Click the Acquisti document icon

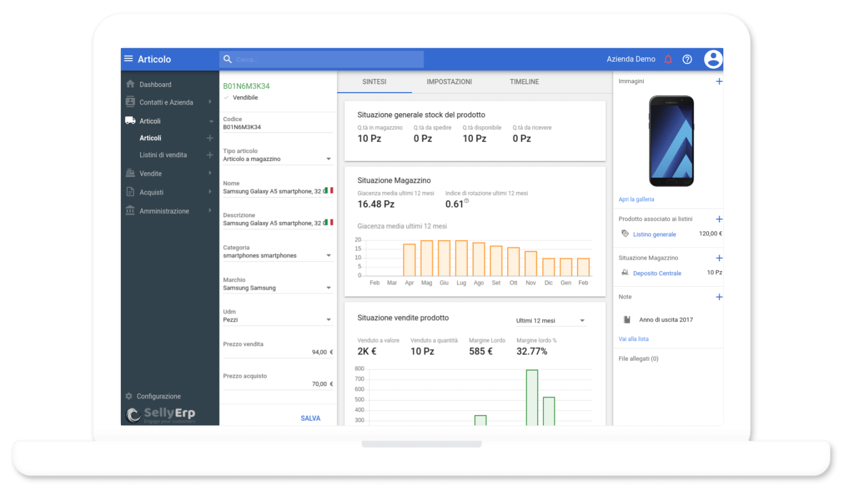[130, 192]
